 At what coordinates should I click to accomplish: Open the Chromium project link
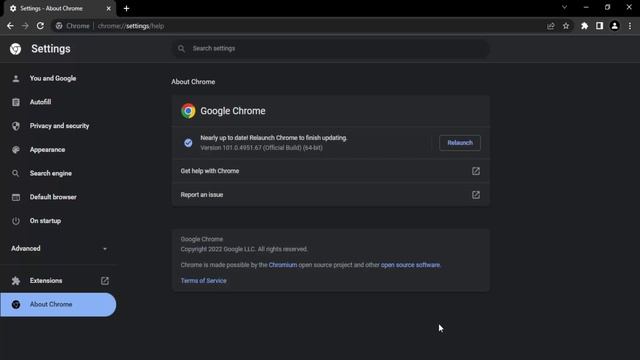(x=282, y=265)
